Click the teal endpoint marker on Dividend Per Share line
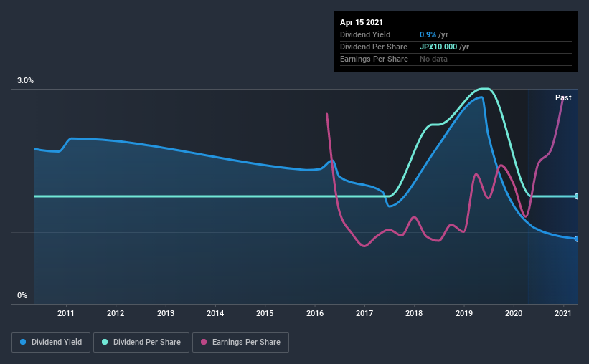This screenshot has width=589, height=364. click(x=576, y=196)
